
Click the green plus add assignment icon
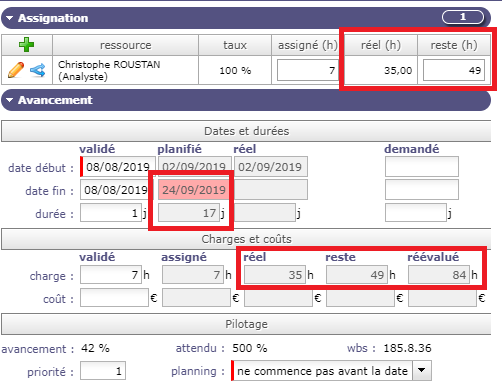(x=26, y=45)
